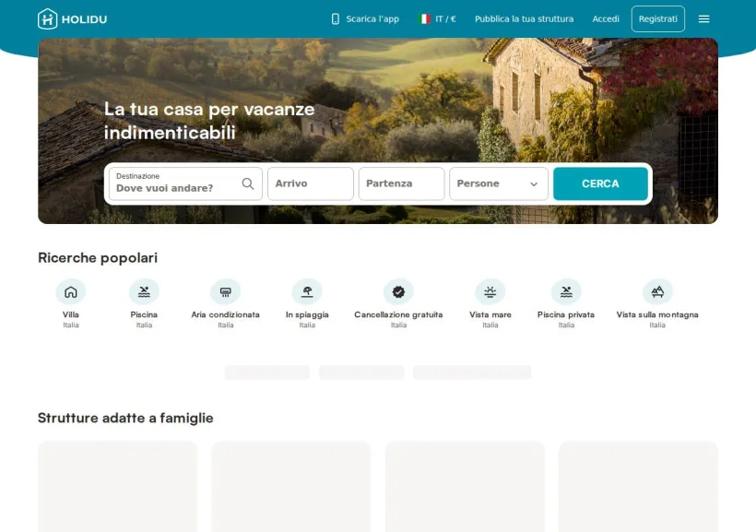Select the Aria condizionata icon
756x532 pixels.
pyautogui.click(x=225, y=291)
